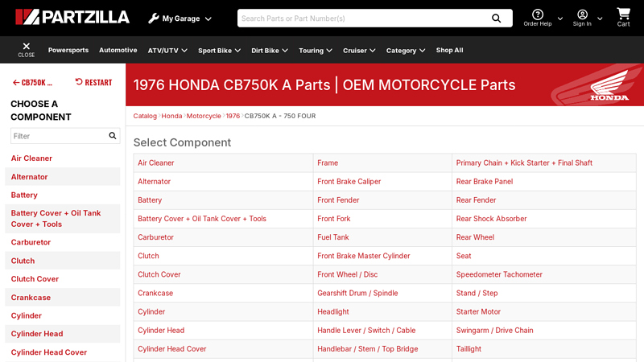Select Battery in sidebar
This screenshot has width=644, height=362.
[x=24, y=195]
